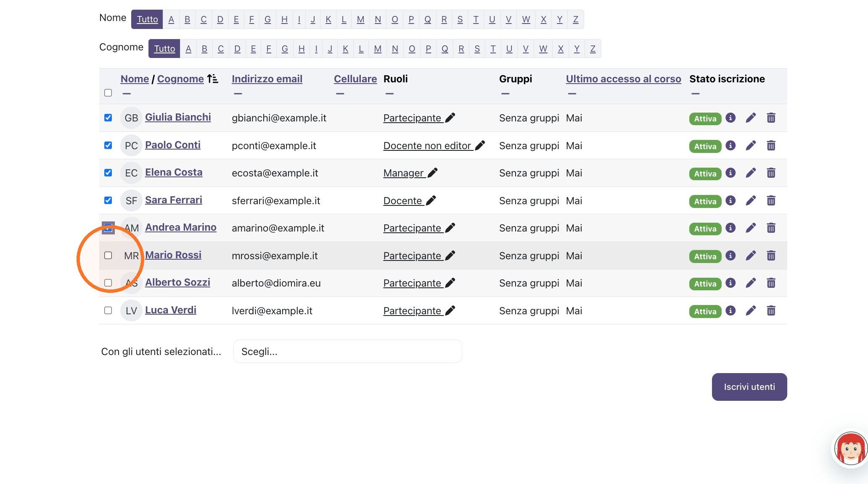
Task: Select Tutto in Cognome filter
Action: tap(164, 49)
